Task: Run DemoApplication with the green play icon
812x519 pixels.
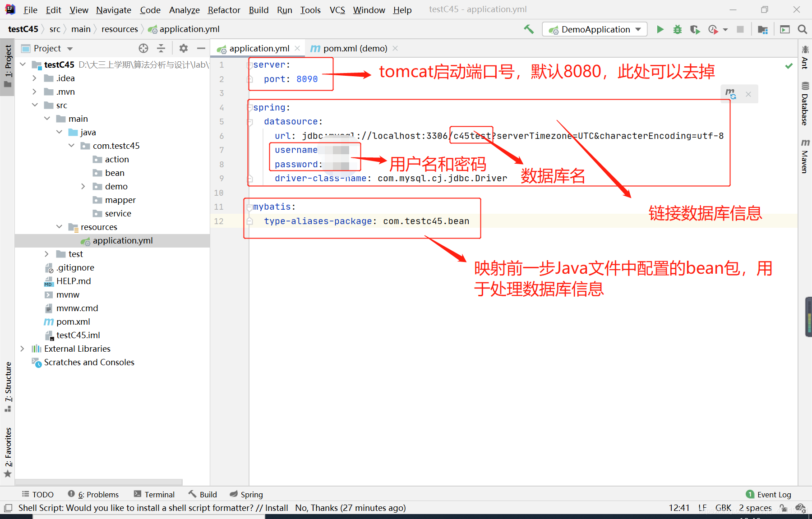Action: [660, 29]
